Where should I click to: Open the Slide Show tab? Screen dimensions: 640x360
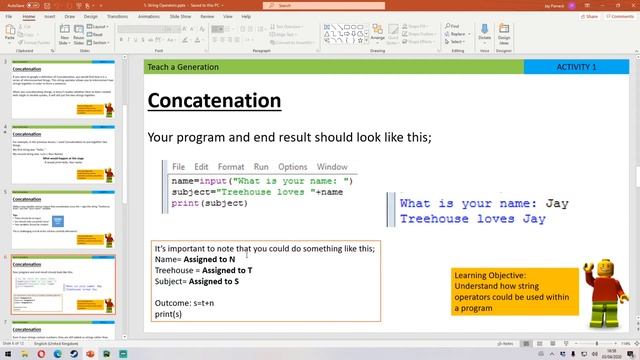[x=180, y=16]
